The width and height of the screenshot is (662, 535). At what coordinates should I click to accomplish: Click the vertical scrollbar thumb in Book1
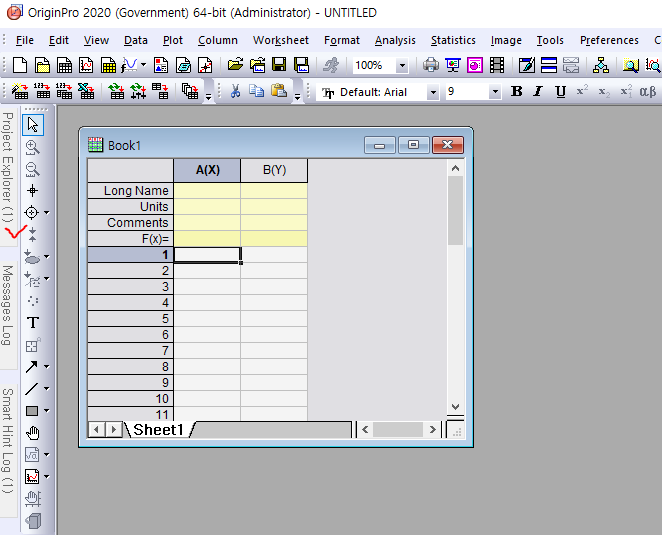point(455,210)
